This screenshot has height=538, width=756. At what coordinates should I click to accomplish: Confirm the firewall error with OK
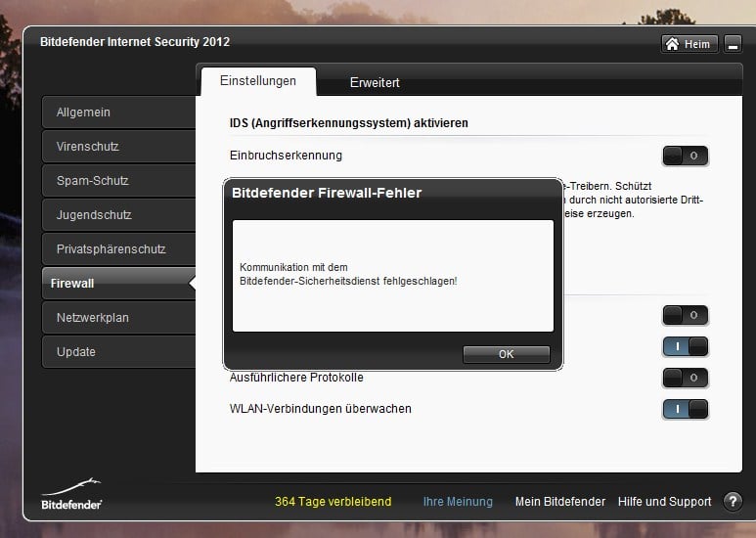pos(507,354)
